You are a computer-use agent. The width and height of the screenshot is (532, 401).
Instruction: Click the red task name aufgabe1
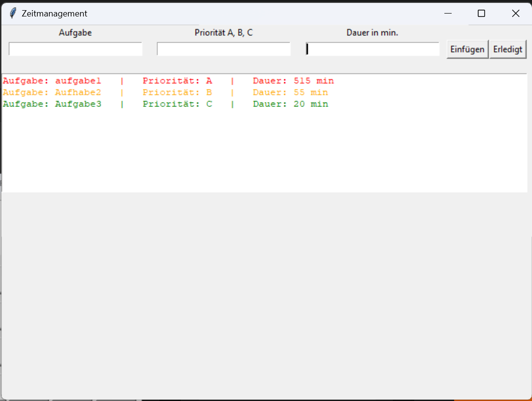click(78, 81)
